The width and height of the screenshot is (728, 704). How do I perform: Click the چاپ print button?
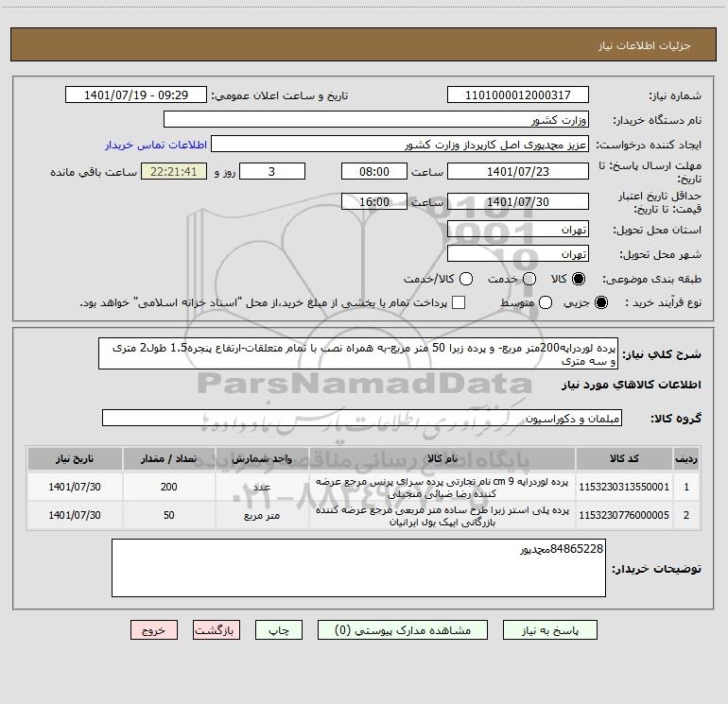coord(279,630)
